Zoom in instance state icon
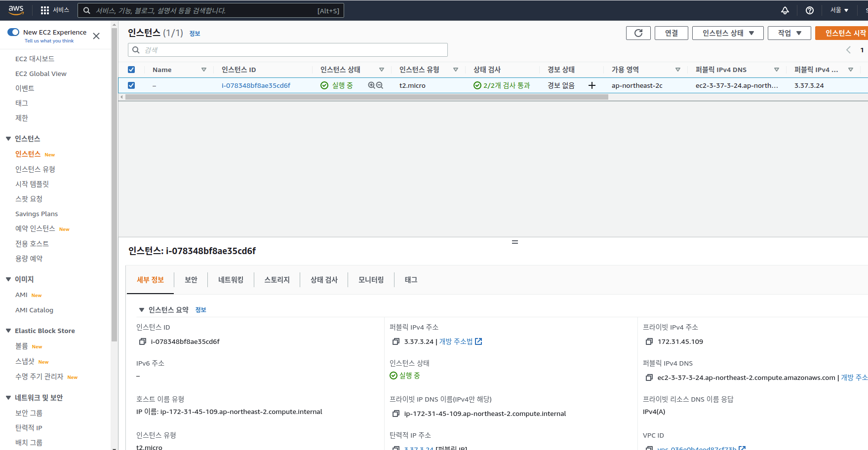868x450 pixels. coord(371,85)
